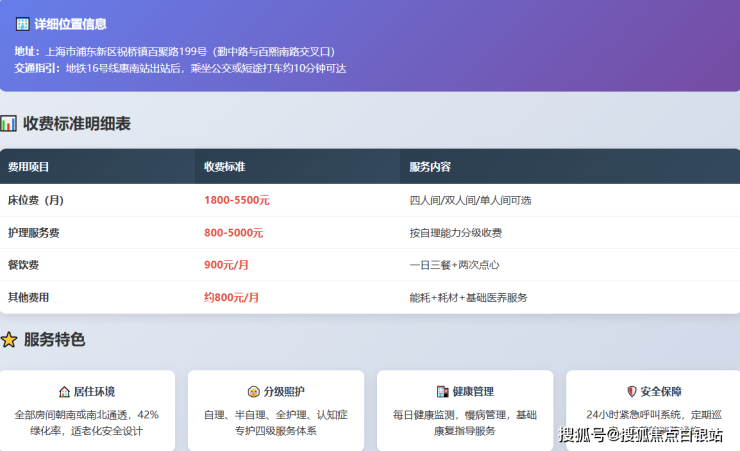Click the star icon beside 服务特色
Screen dimensions: 740x451
(9, 340)
